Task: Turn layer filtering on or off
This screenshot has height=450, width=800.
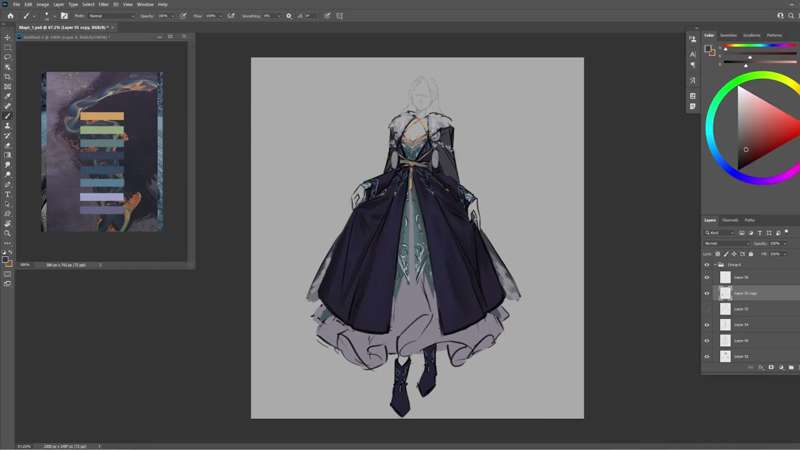Action: coord(786,232)
